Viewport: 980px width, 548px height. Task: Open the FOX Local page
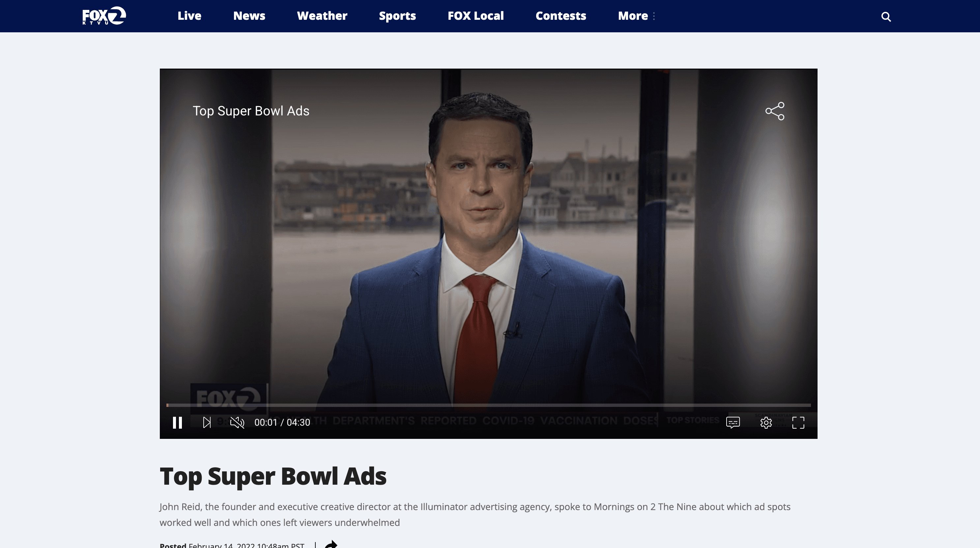pyautogui.click(x=476, y=15)
